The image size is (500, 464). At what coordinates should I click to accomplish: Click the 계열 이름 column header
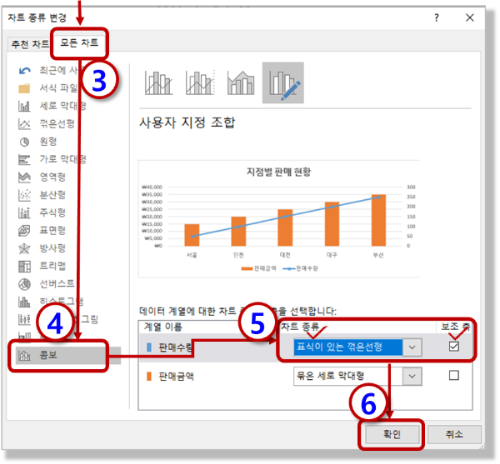[163, 327]
